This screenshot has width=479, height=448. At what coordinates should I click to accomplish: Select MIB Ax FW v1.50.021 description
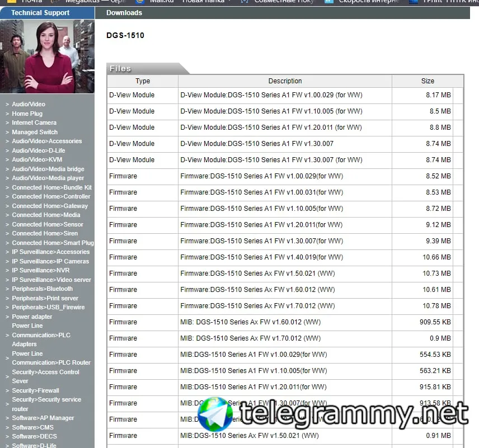pos(249,436)
